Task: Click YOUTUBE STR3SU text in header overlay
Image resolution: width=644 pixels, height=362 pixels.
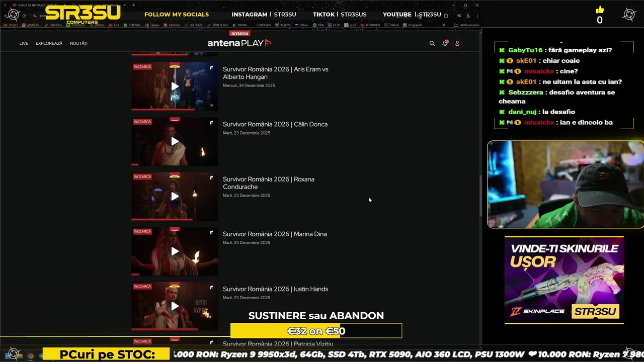Action: coord(412,15)
